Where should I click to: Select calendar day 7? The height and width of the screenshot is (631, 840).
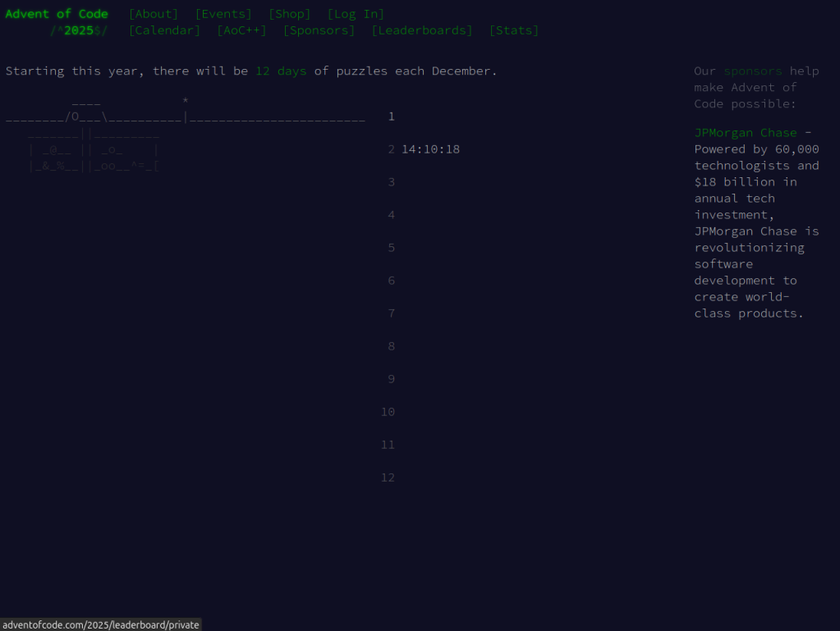tap(392, 313)
